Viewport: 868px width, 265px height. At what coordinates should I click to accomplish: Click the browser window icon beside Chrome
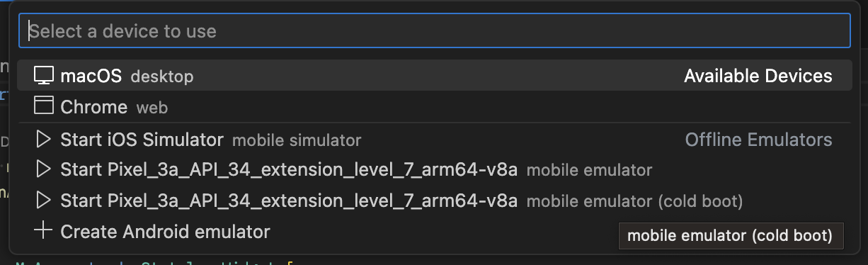click(x=44, y=107)
